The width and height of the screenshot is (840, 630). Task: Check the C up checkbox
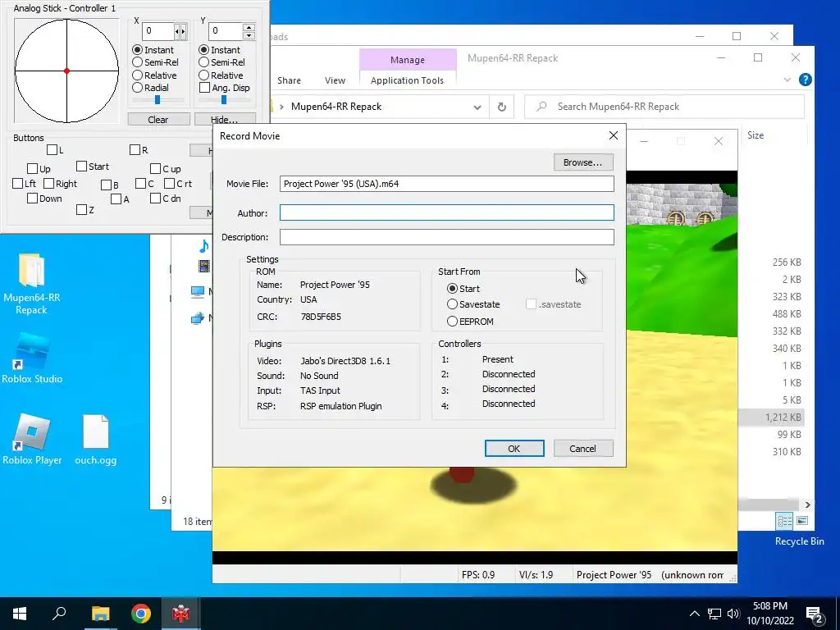[155, 169]
